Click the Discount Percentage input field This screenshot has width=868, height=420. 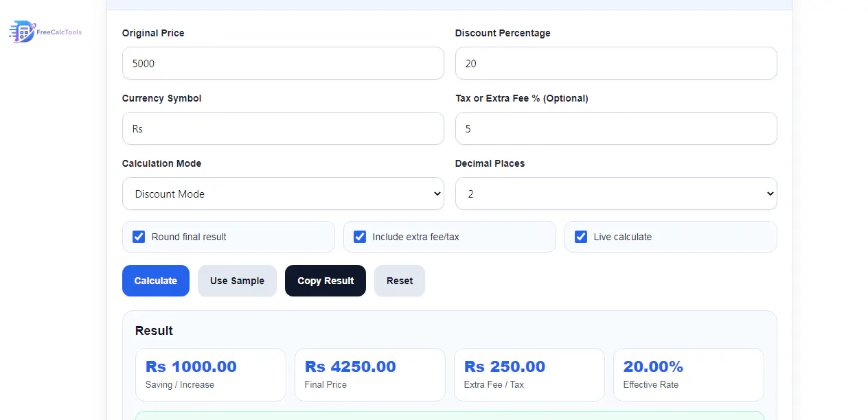pyautogui.click(x=616, y=63)
